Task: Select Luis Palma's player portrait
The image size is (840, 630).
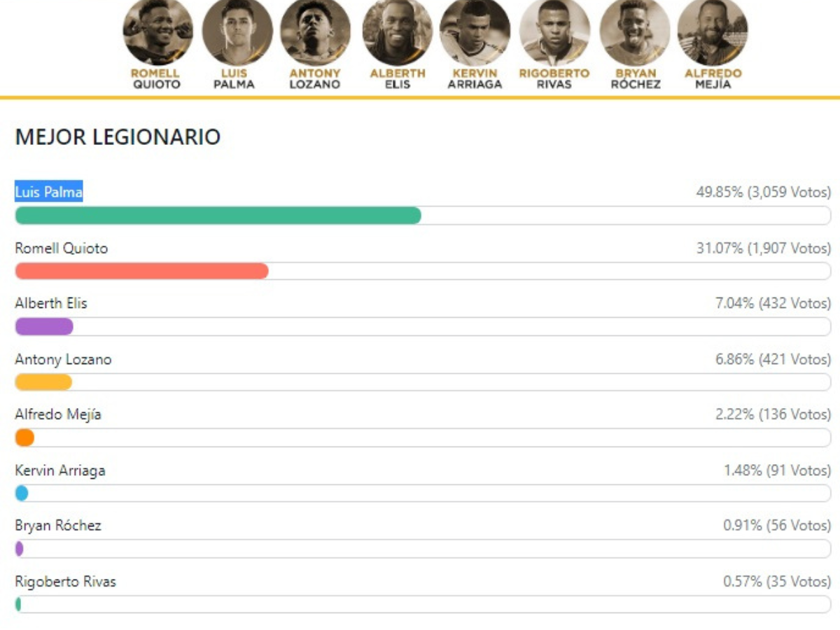Action: (237, 31)
